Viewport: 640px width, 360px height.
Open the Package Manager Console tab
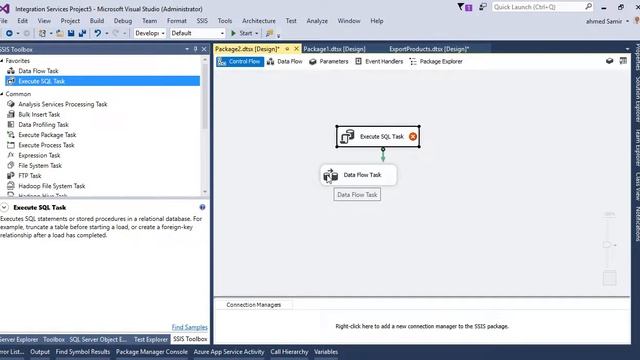pos(152,352)
